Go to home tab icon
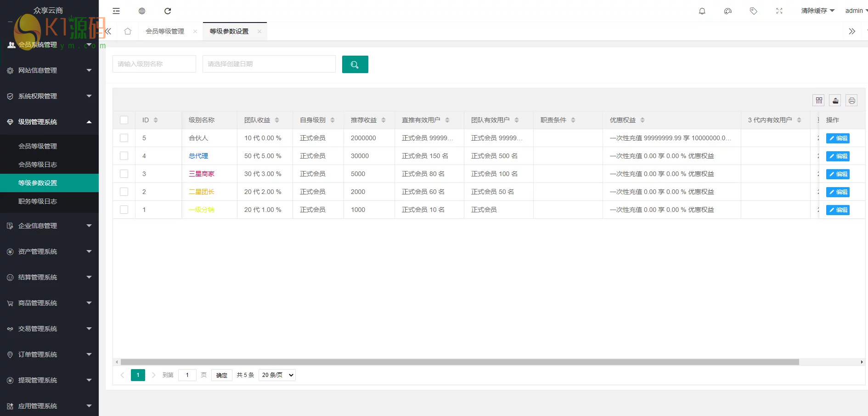Viewport: 868px width, 416px height. (128, 31)
